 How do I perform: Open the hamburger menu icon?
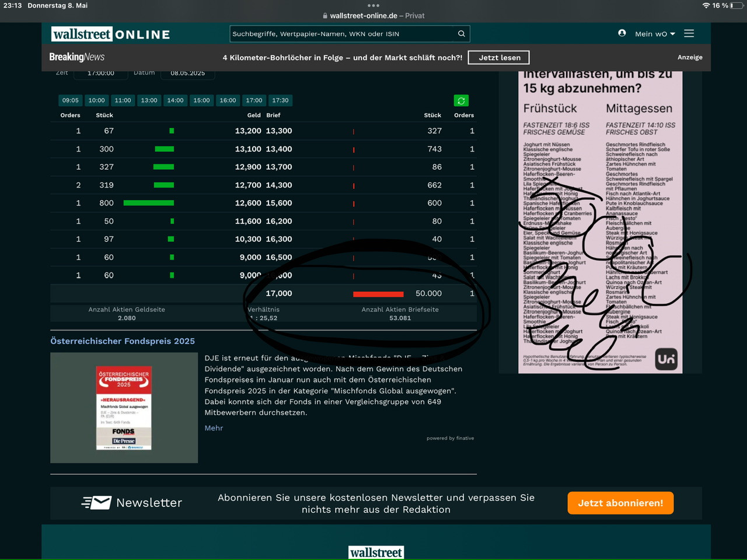pyautogui.click(x=689, y=34)
